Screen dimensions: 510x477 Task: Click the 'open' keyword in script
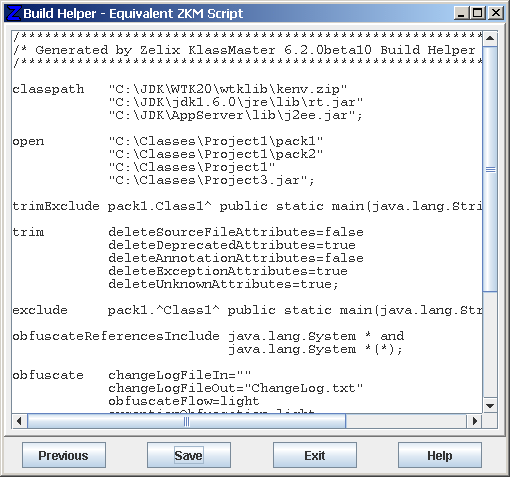point(28,142)
